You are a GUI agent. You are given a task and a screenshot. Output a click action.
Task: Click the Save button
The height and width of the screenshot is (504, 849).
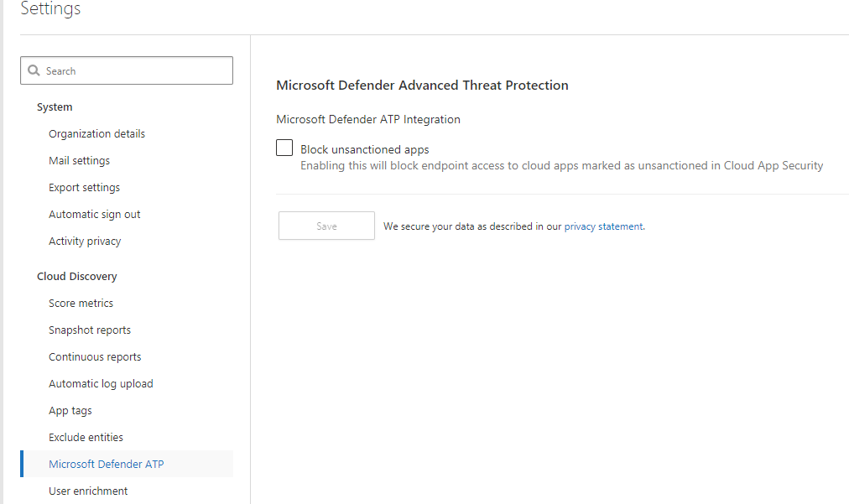[326, 226]
